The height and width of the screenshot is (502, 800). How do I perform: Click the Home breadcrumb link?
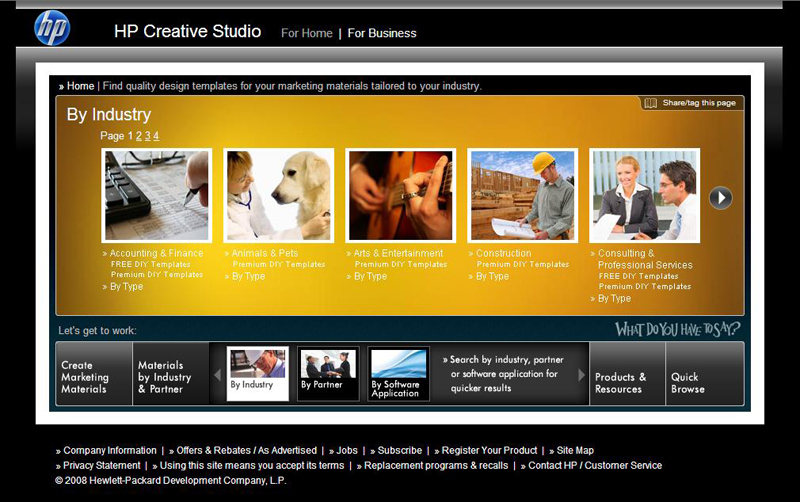click(x=81, y=86)
